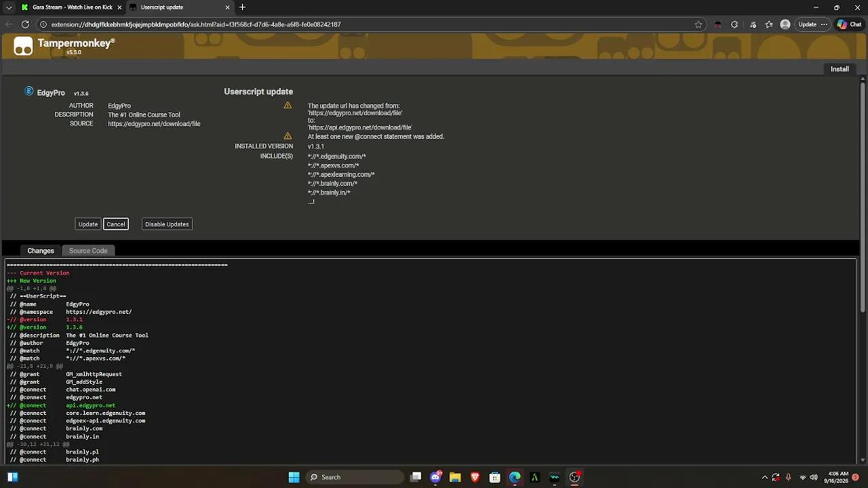Click the new @connect statement warning icon
The width and height of the screenshot is (868, 488).
(x=288, y=136)
